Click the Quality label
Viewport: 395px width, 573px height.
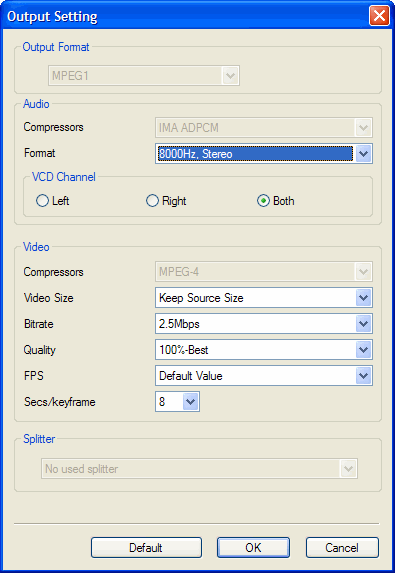(x=40, y=350)
